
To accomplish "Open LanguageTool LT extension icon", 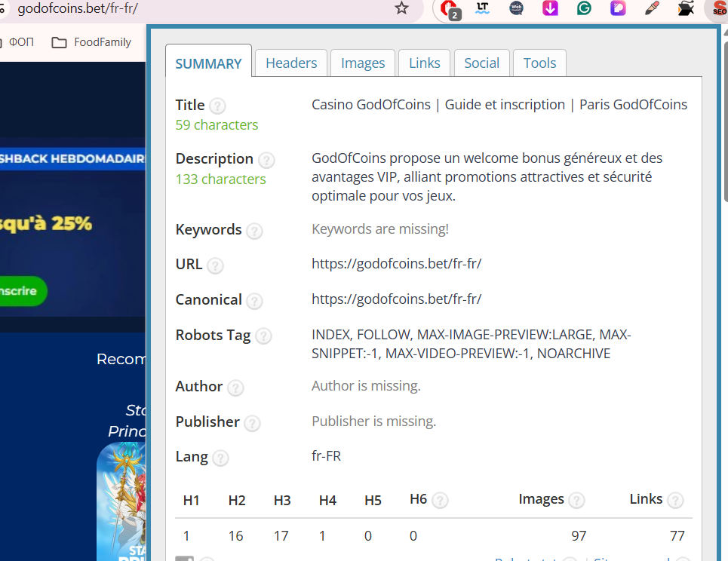I will pos(482,8).
